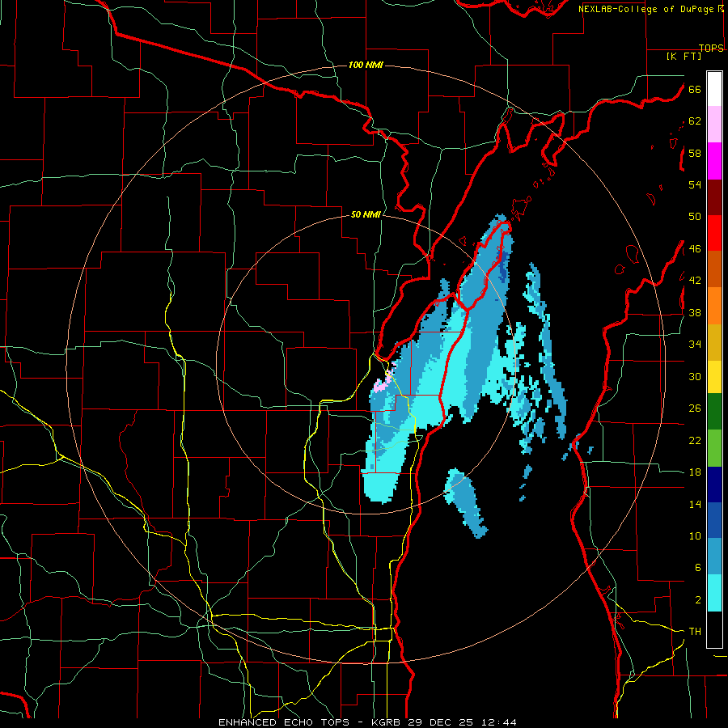
Task: Click the 'ENHANCED ECHO TOPS' caption text
Action: coord(283,722)
